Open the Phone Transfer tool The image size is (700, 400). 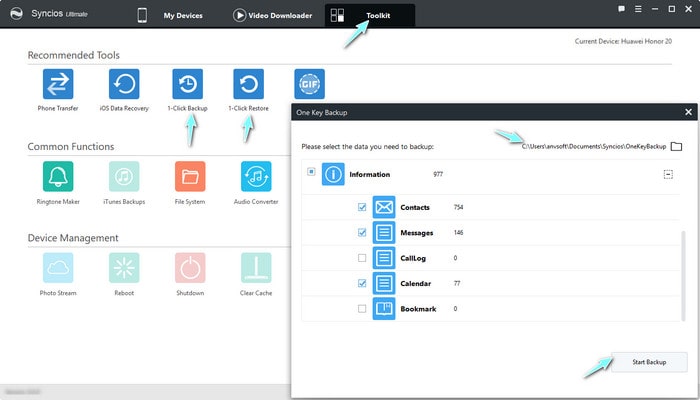pos(58,84)
